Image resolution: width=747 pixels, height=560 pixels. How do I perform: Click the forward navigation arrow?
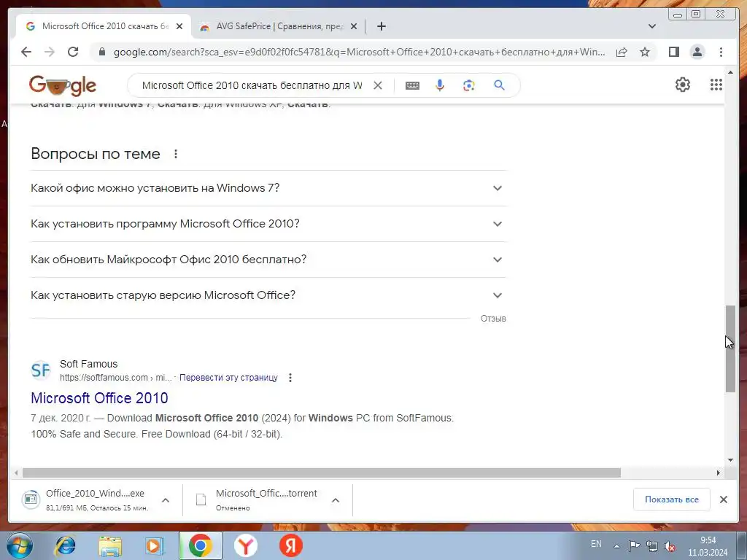point(50,52)
